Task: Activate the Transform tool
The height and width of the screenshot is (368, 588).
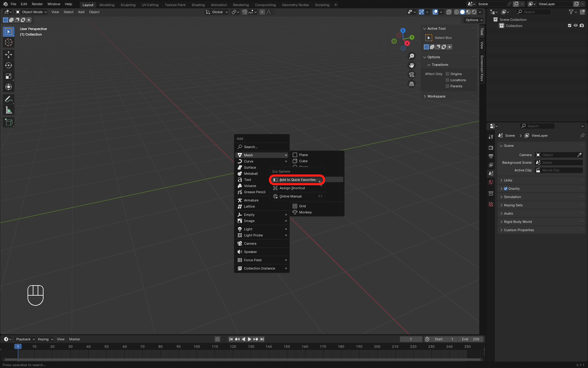Action: pos(9,87)
